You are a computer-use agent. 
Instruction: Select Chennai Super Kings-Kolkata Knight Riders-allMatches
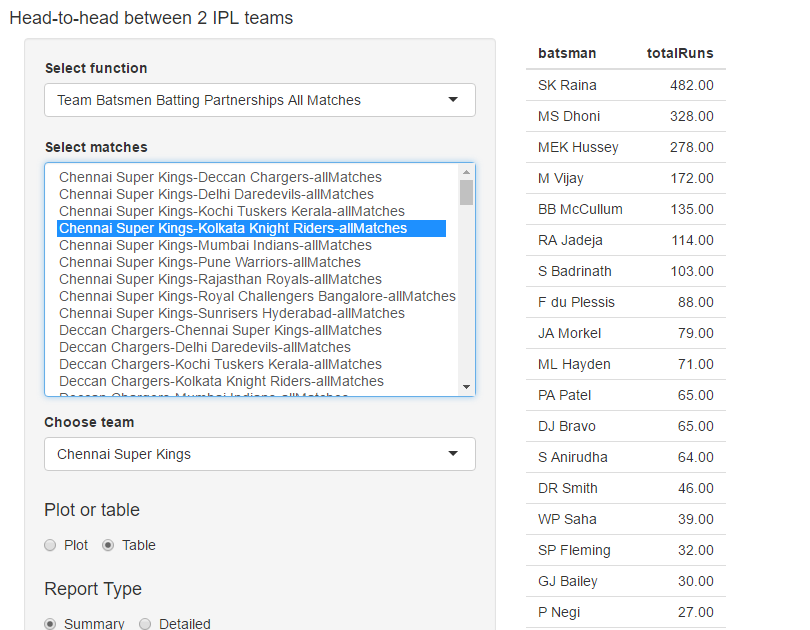pos(233,228)
